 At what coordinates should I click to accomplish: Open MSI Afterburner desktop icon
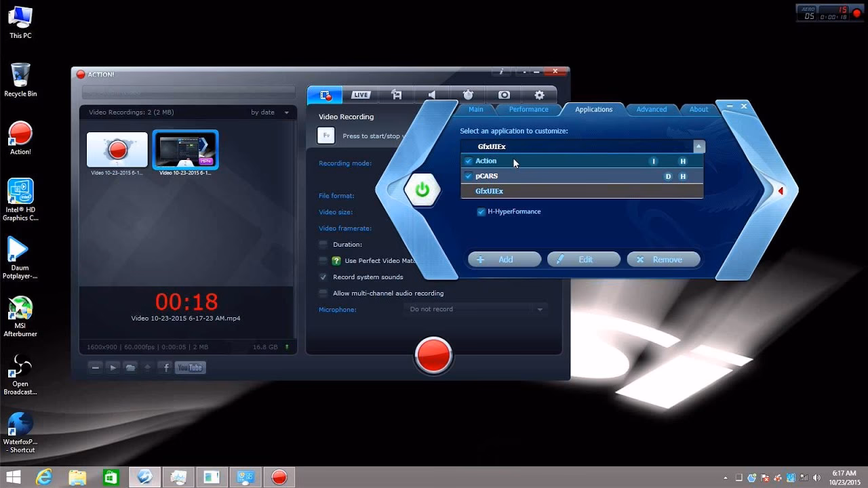[x=20, y=317]
